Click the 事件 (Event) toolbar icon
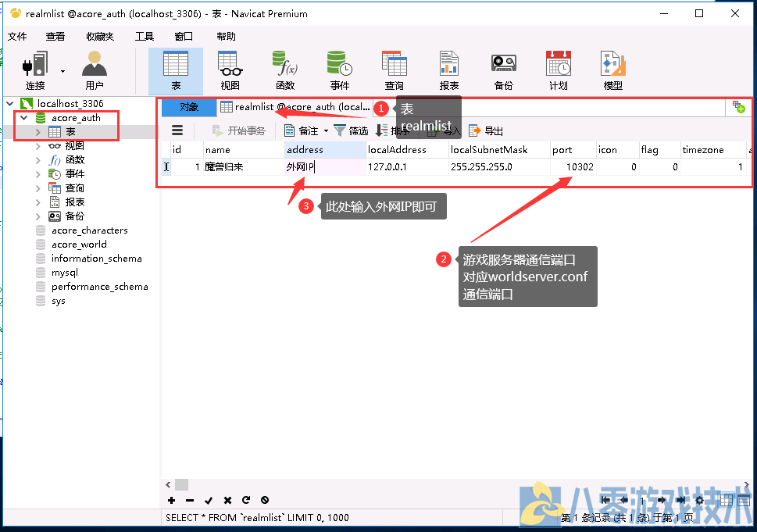Viewport: 757px width, 532px height. point(340,70)
